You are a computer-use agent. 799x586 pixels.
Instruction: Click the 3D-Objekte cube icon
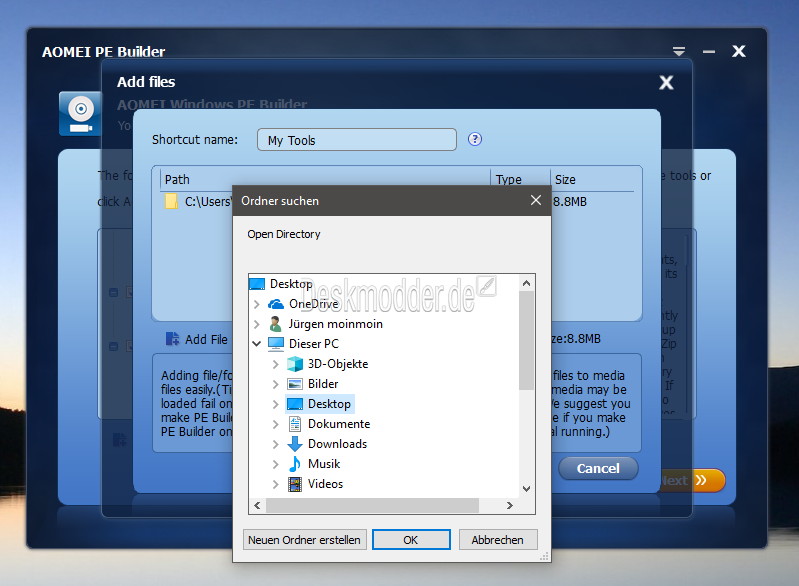295,364
